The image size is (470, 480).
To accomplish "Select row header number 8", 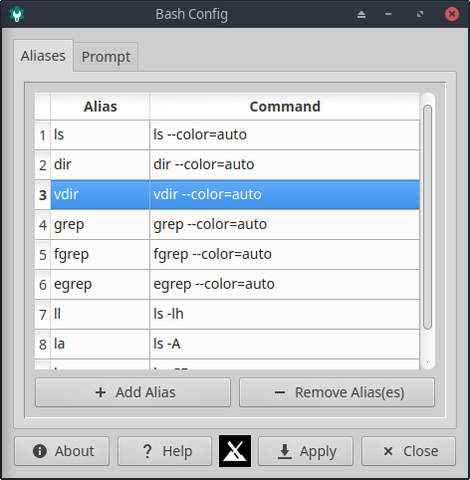I will 43,344.
